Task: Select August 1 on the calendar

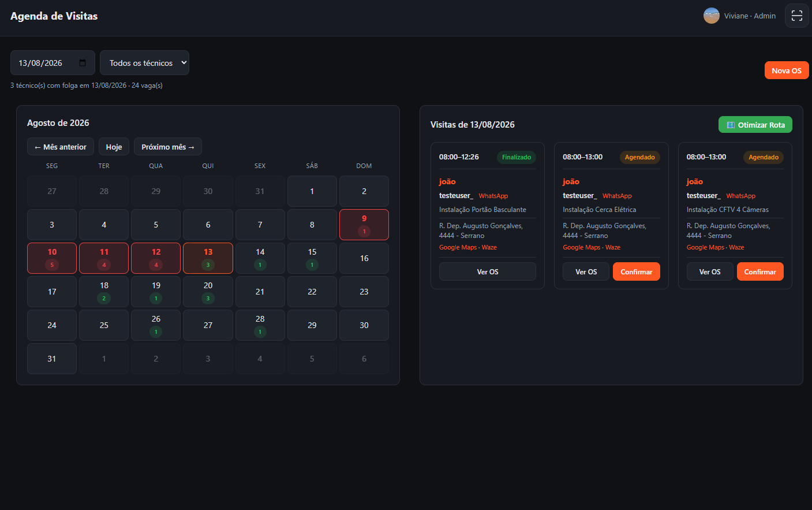Action: (312, 191)
